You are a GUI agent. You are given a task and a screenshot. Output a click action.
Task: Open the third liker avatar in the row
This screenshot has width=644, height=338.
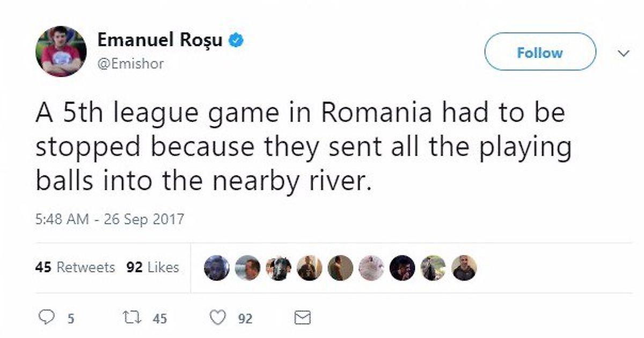[278, 267]
